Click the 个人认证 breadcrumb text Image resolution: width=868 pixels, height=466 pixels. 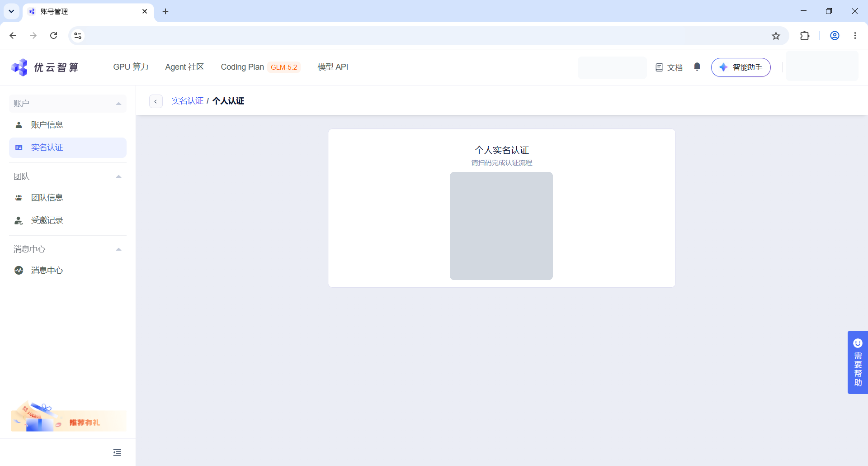coord(228,101)
